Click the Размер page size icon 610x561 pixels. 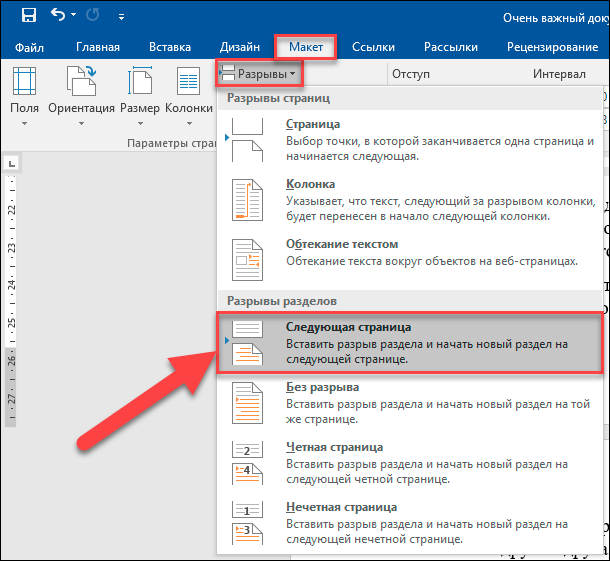[140, 80]
